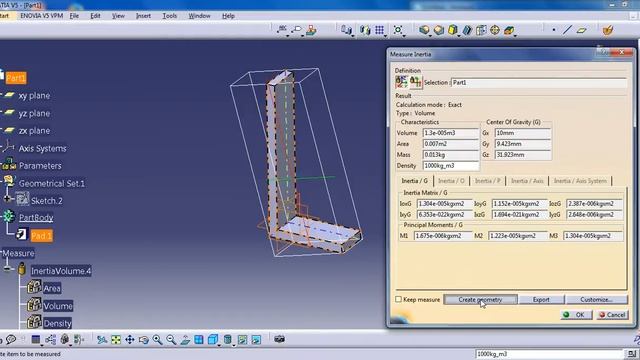
Task: Select xy plane in the tree
Action: 34,96
